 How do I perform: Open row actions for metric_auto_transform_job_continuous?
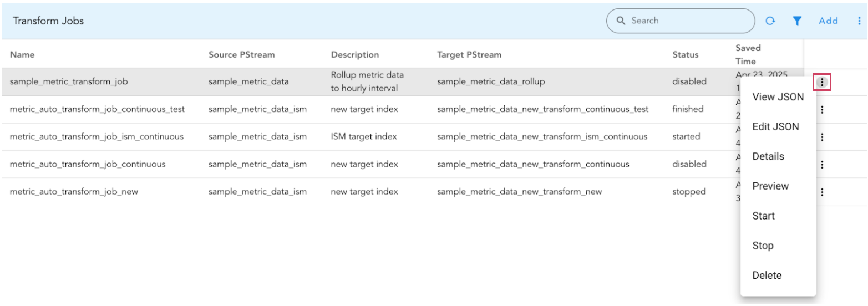point(822,164)
